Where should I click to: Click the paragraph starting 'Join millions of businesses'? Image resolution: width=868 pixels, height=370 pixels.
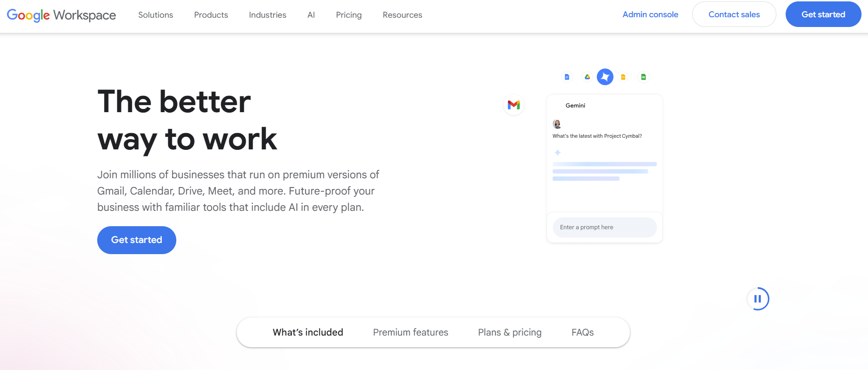tap(238, 191)
